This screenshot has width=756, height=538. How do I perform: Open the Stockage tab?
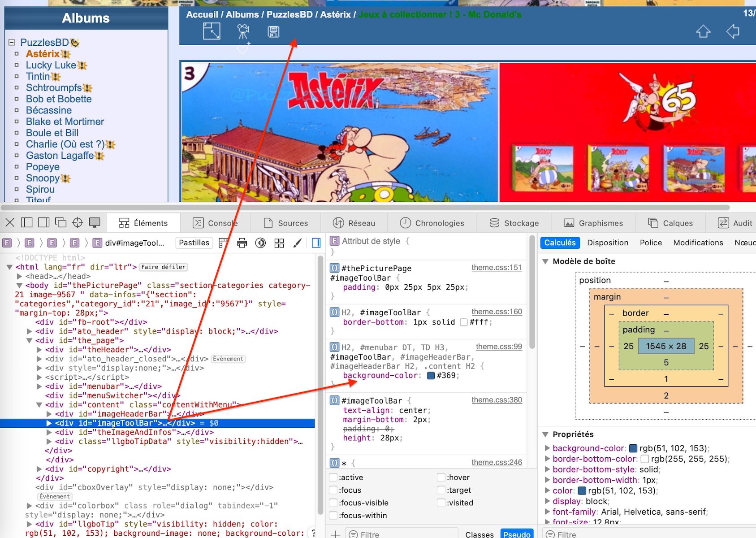click(x=514, y=223)
